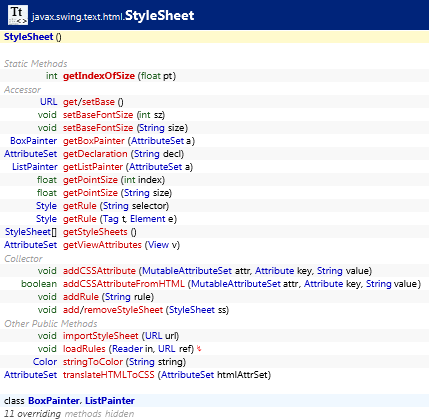Click the 'get' part of get/setBase
The image size is (429, 420).
point(70,102)
